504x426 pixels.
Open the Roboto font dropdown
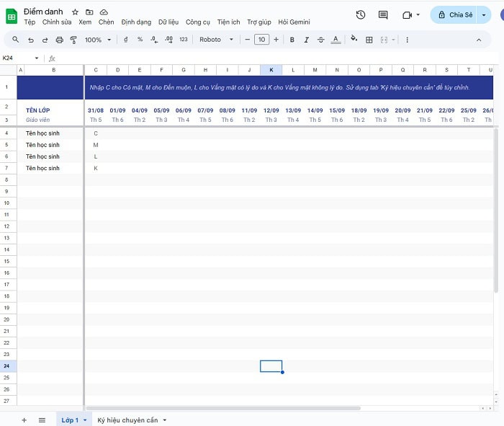(x=216, y=40)
